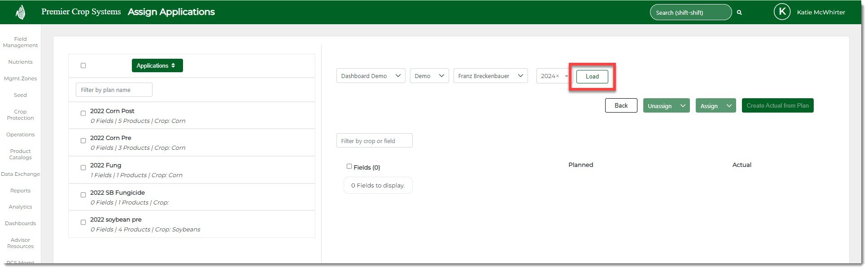Select the 2022 Fung checkbox

click(83, 168)
